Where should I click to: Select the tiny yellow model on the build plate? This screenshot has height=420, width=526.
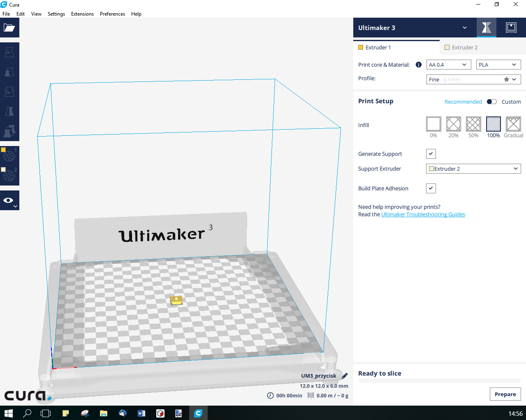pos(176,300)
